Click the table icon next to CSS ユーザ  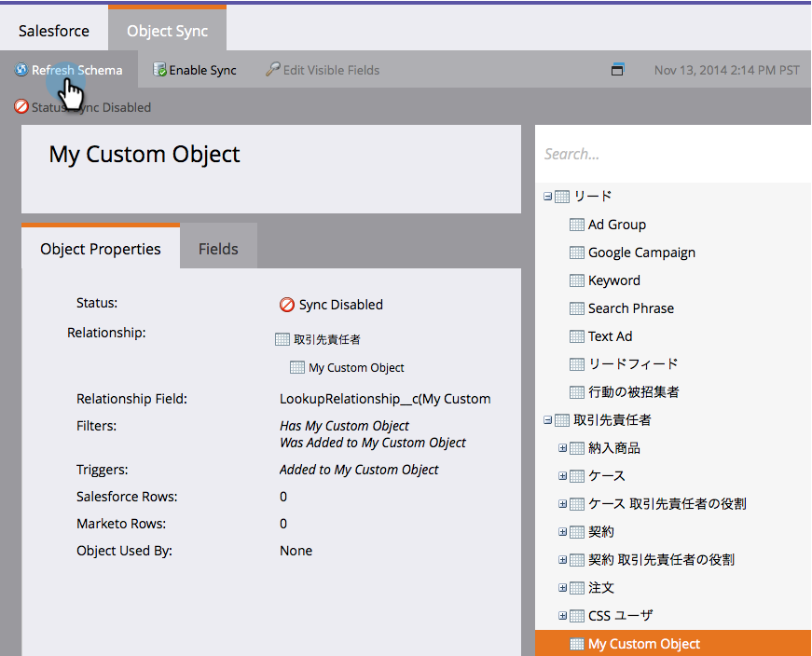[577, 616]
